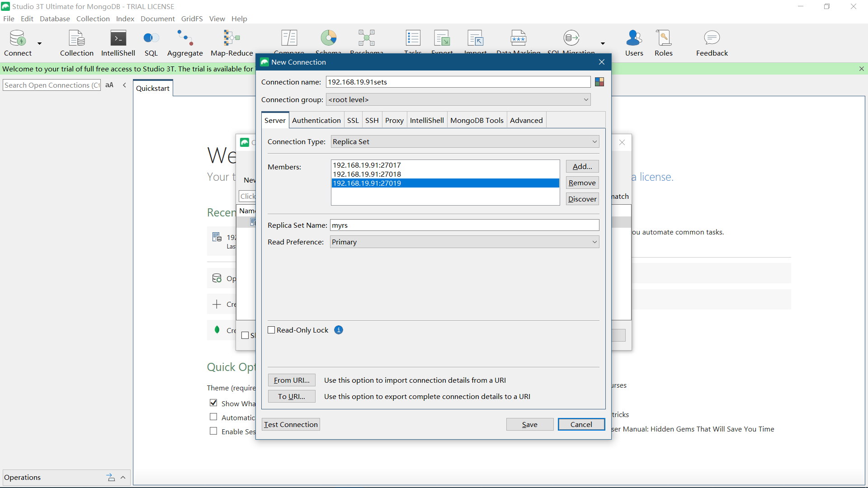868x488 pixels.
Task: Uncheck the Show What's New checkbox
Action: [x=213, y=403]
